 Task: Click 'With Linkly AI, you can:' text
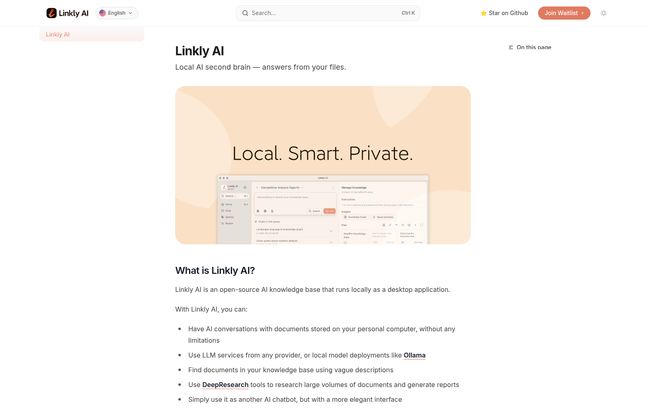211,309
